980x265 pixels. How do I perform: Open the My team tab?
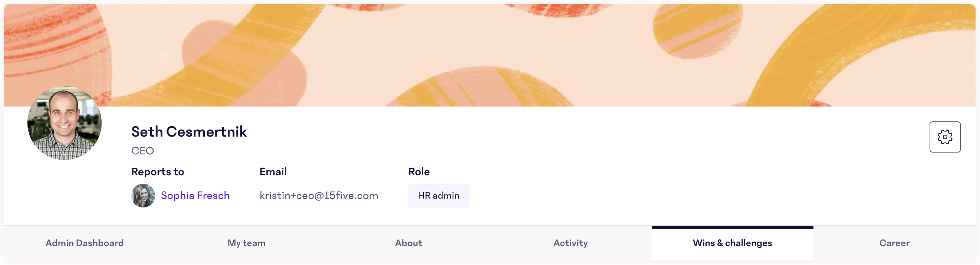[247, 243]
